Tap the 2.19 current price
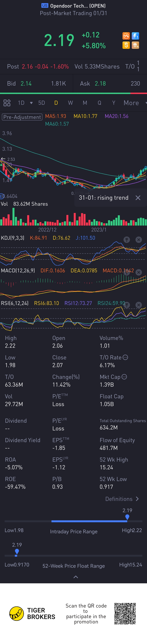147x644 pixels. coord(59,40)
